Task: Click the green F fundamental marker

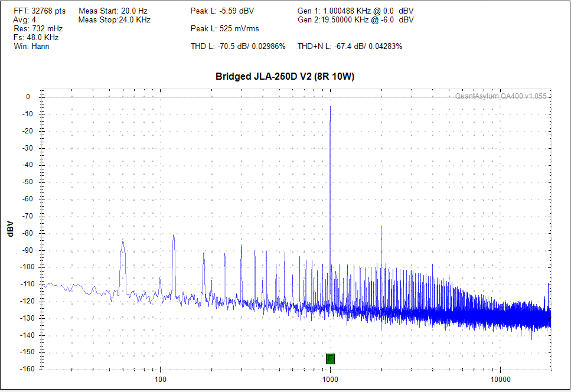Action: [330, 359]
